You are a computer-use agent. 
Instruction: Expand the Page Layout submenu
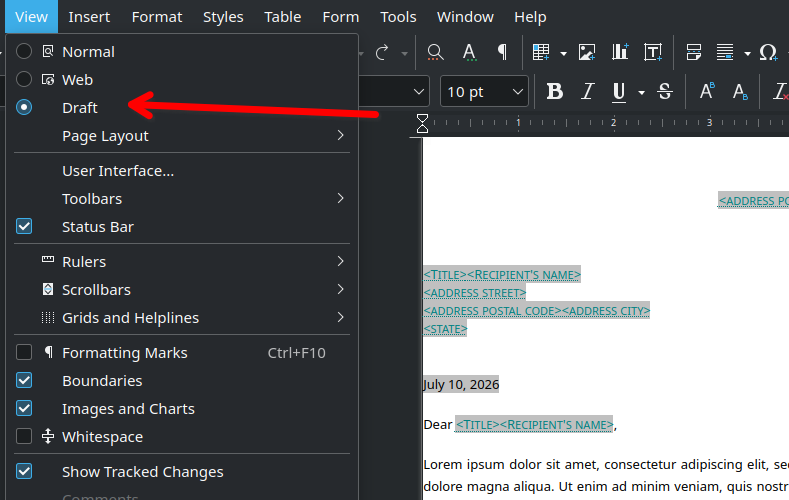pyautogui.click(x=182, y=136)
